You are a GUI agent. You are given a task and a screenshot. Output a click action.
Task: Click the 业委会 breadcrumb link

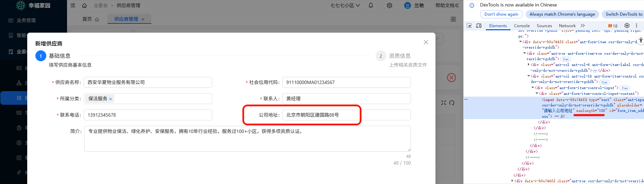click(x=101, y=5)
